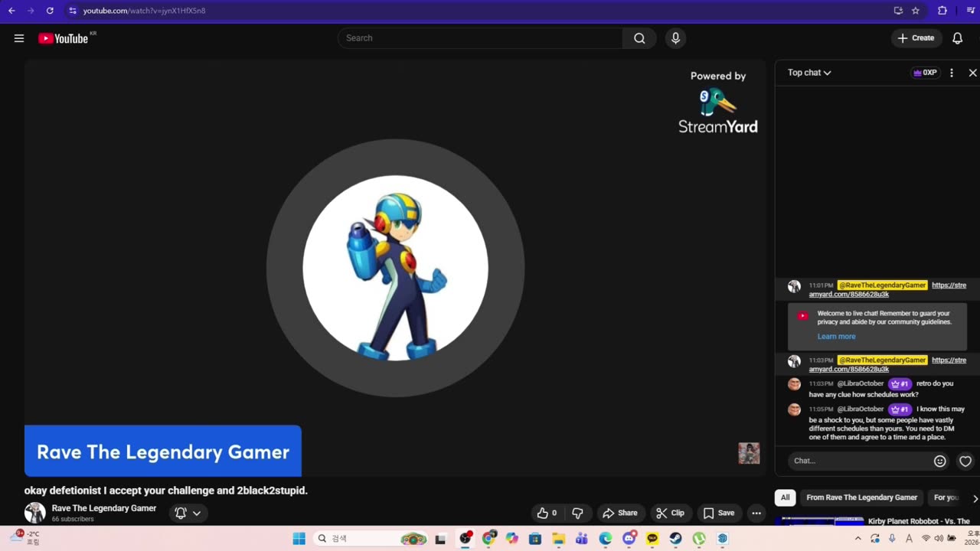
Task: View site information icon in address bar
Action: pos(73,11)
